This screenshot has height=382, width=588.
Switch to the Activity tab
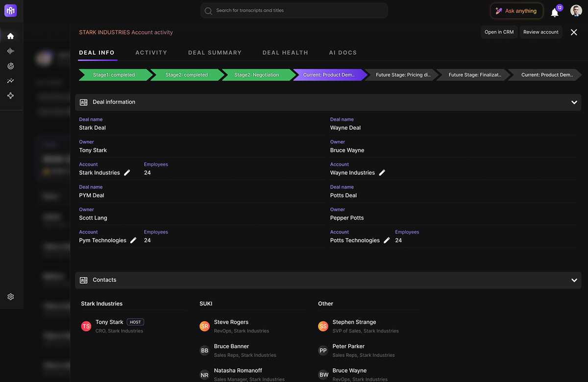point(151,52)
